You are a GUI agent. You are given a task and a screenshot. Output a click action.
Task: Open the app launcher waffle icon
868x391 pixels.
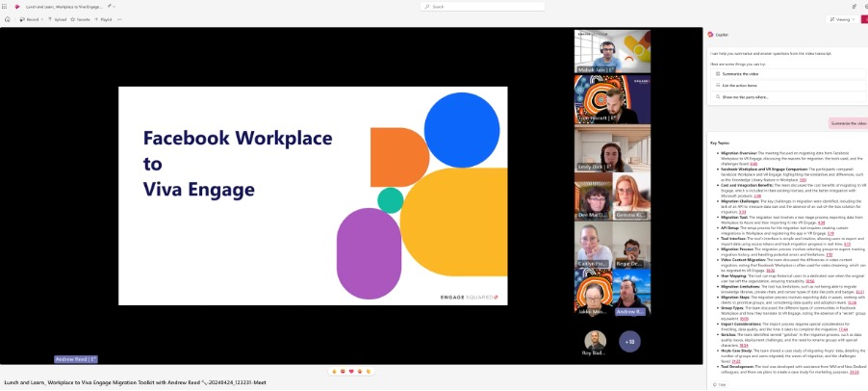(6, 6)
